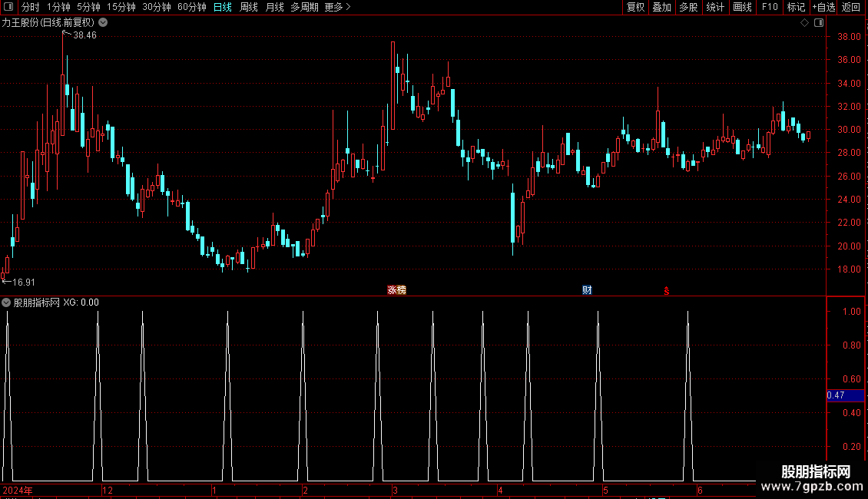Screen dimensions: 868x499
Task: Select the 日线 daily chart tab
Action: 223,7
